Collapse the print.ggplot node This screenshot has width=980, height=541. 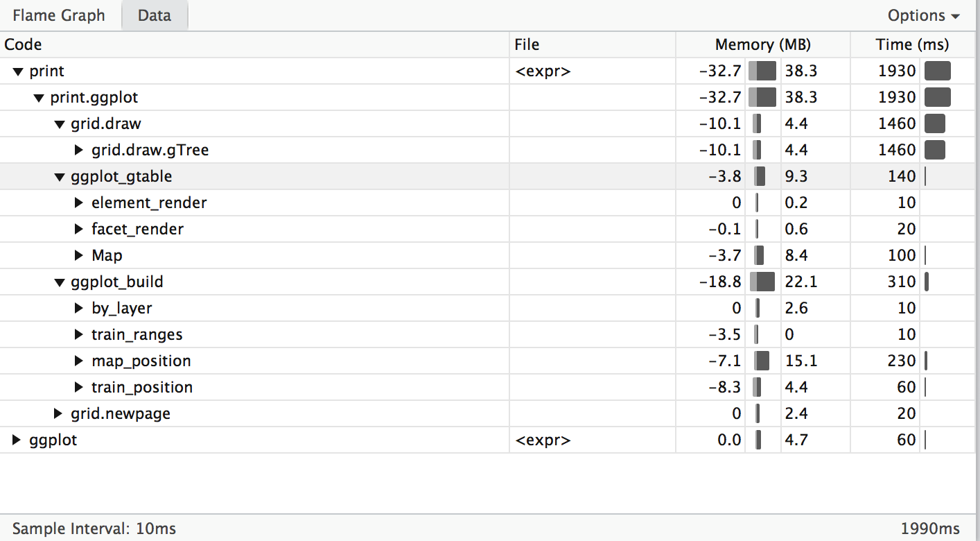pos(39,98)
